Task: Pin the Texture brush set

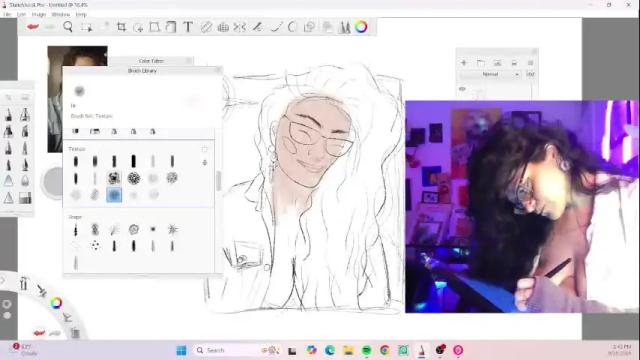Action: pyautogui.click(x=204, y=149)
